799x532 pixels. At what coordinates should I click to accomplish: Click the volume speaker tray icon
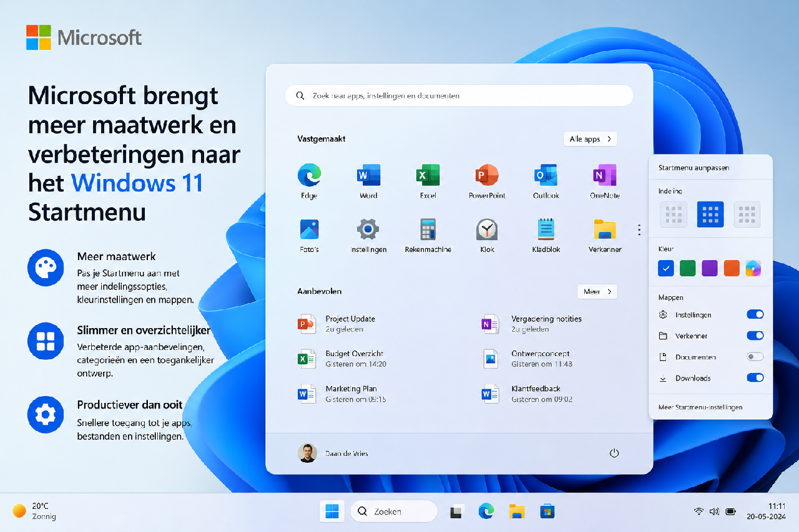tap(715, 511)
